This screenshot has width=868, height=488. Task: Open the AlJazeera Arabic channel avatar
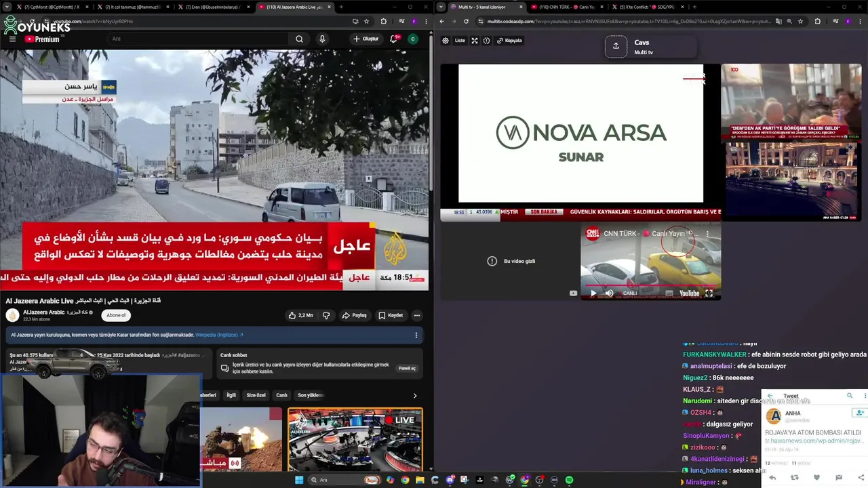pyautogui.click(x=12, y=315)
